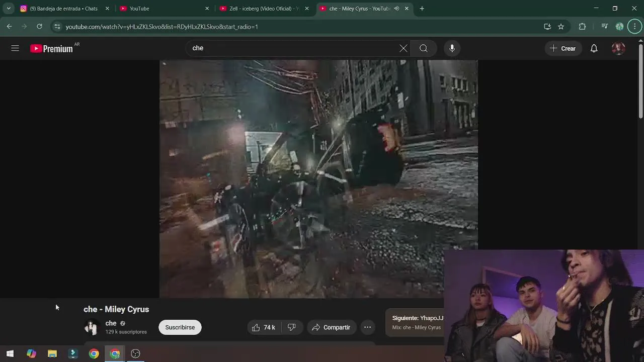Image resolution: width=644 pixels, height=362 pixels.
Task: Open File Explorer from the taskbar
Action: (52, 353)
